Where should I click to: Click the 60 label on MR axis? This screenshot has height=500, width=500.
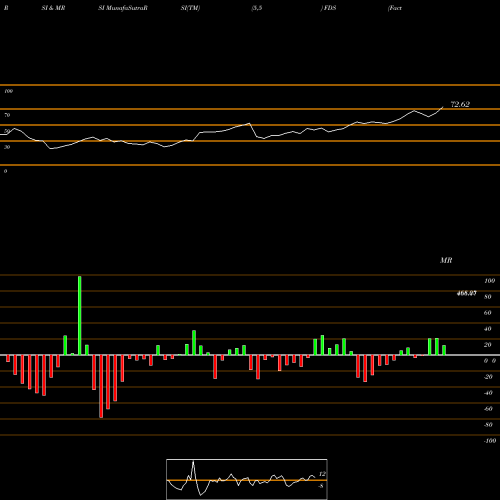[x=488, y=313]
